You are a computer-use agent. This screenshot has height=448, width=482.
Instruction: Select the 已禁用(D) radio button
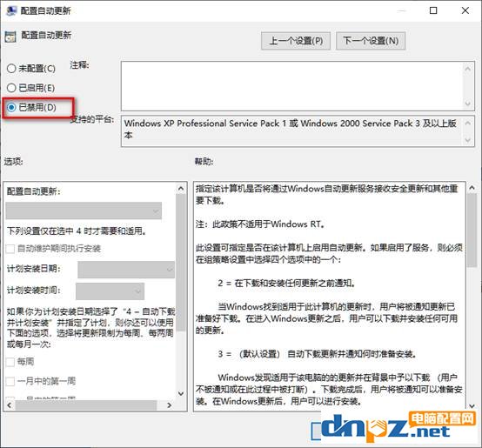[11, 107]
